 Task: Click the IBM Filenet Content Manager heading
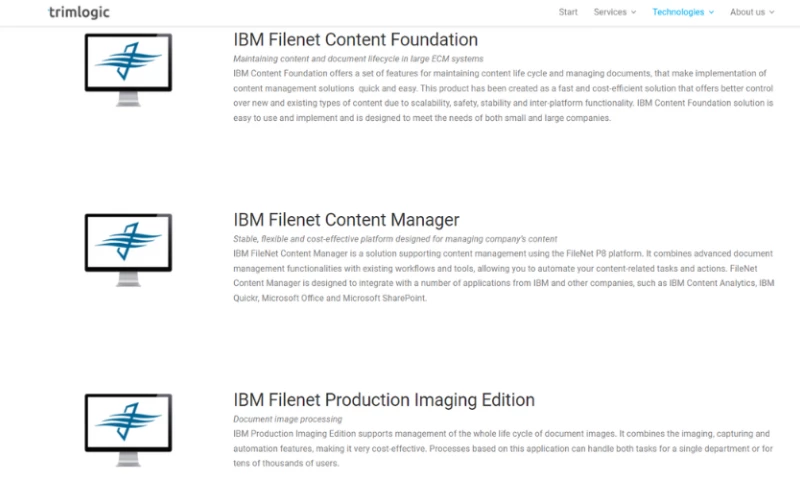click(346, 220)
